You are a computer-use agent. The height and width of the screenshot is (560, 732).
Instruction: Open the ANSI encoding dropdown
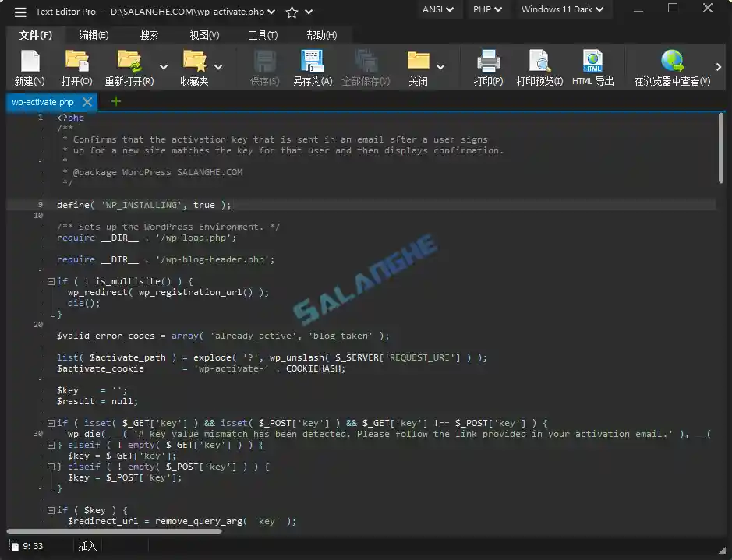437,9
